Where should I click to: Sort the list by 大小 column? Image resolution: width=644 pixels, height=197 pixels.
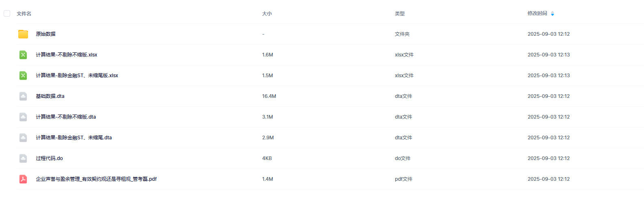point(267,14)
